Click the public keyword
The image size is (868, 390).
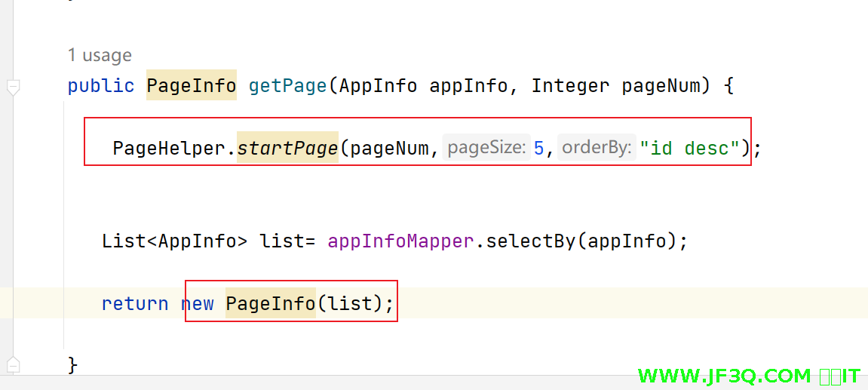(x=101, y=86)
